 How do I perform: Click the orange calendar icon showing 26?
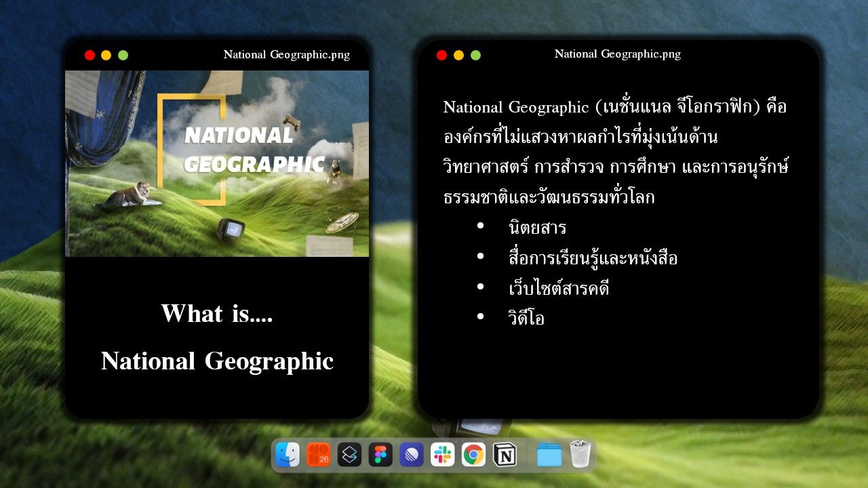coord(318,455)
